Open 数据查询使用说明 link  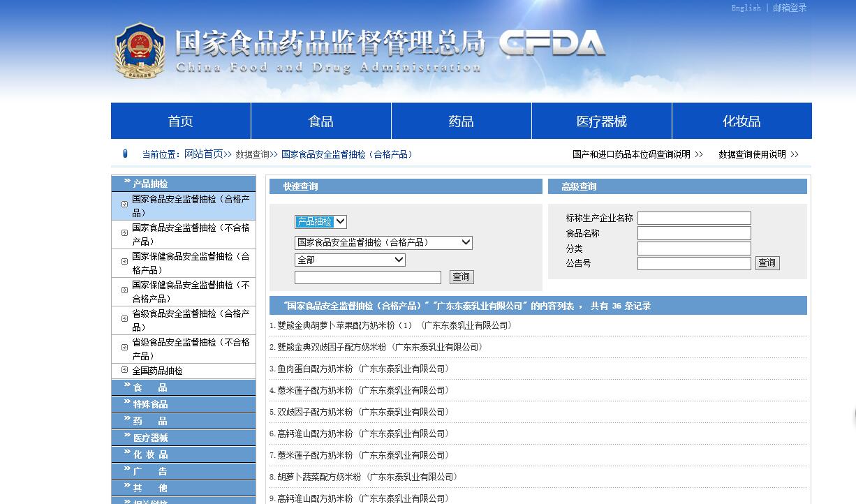pyautogui.click(x=753, y=154)
